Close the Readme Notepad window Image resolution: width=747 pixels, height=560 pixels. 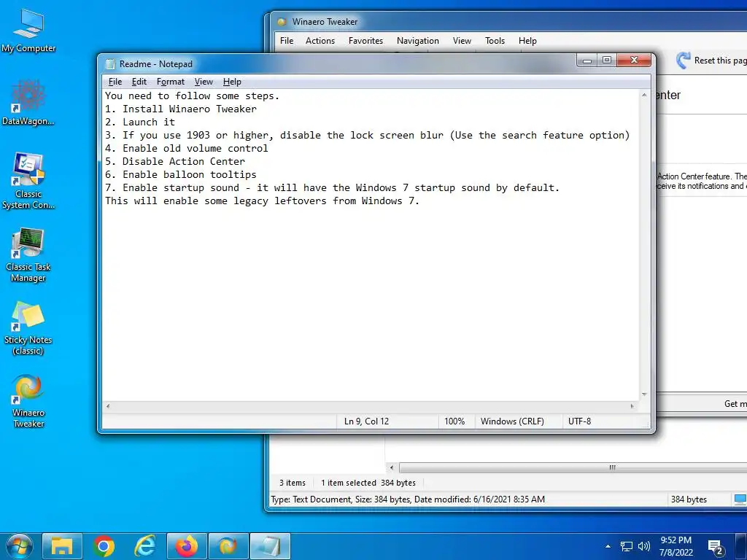pyautogui.click(x=634, y=61)
